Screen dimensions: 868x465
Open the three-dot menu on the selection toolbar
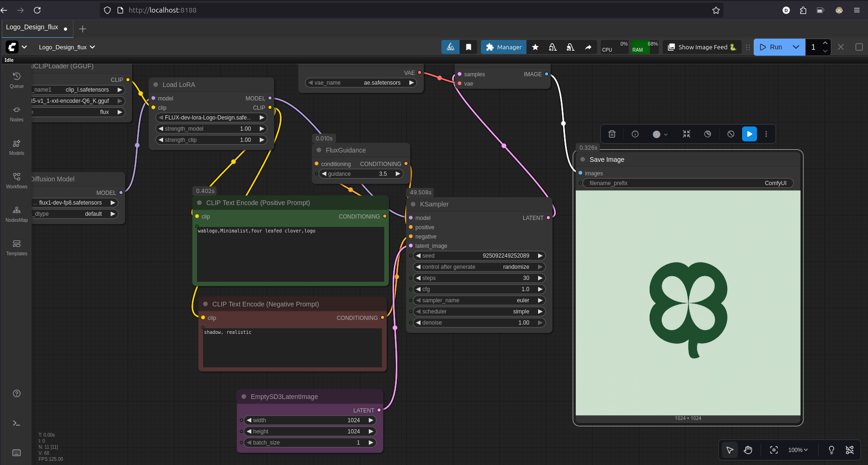[766, 134]
